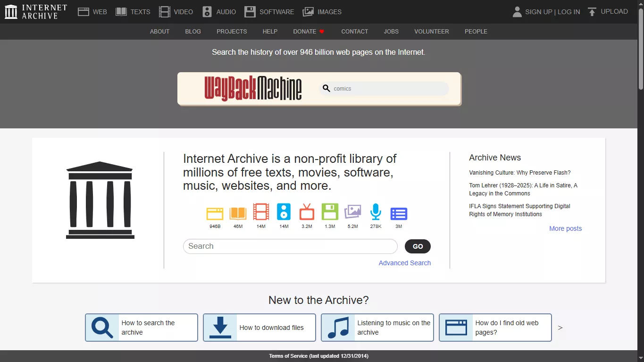
Task: Select the SOFTWARE disk icon
Action: point(250,11)
